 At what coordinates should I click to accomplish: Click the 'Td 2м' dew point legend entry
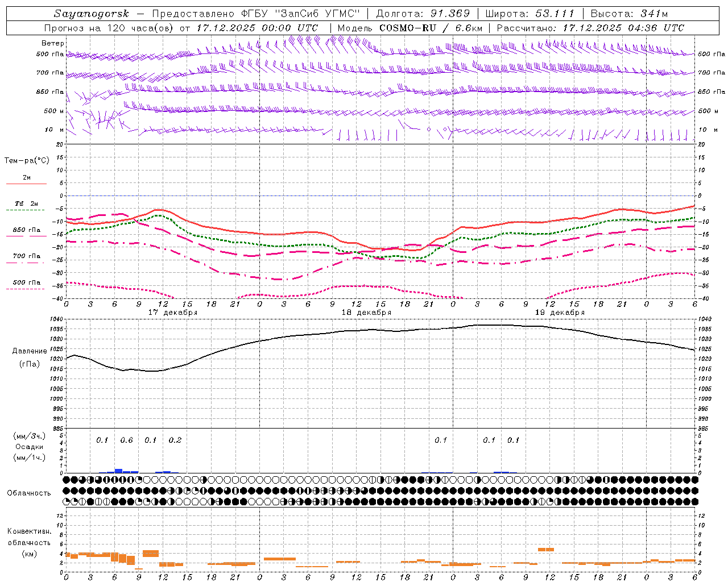pyautogui.click(x=26, y=203)
